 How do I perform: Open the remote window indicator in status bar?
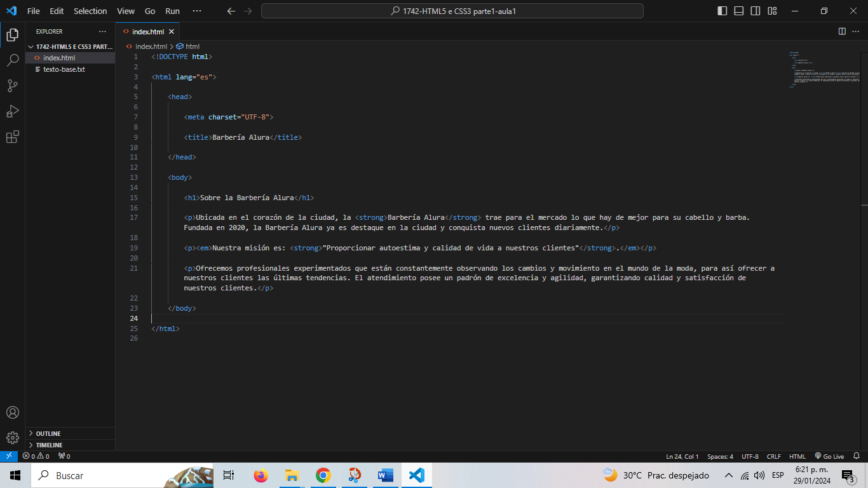pyautogui.click(x=9, y=456)
